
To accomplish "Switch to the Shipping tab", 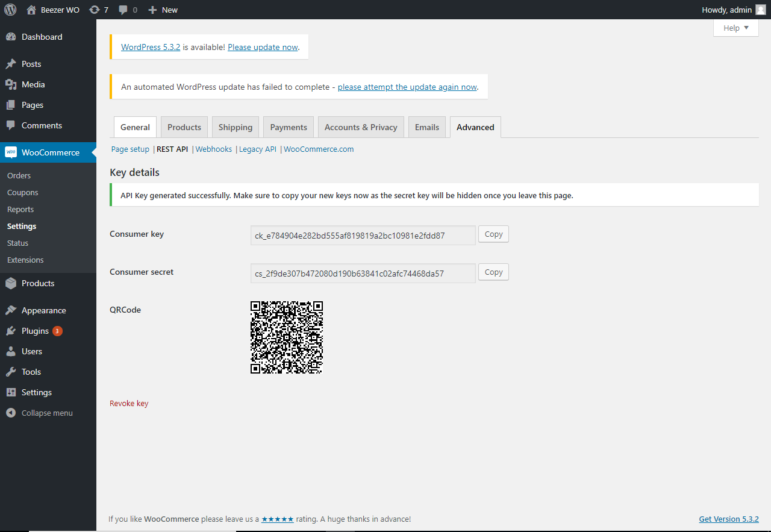I will 235,127.
